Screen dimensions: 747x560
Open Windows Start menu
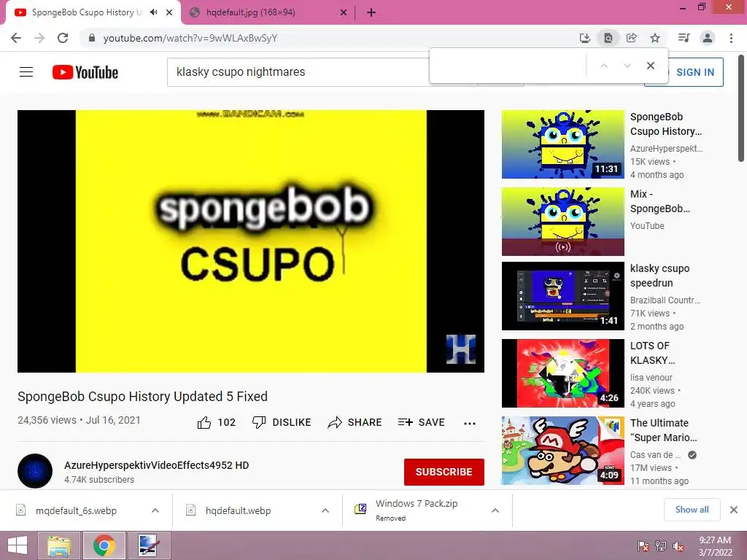point(18,545)
